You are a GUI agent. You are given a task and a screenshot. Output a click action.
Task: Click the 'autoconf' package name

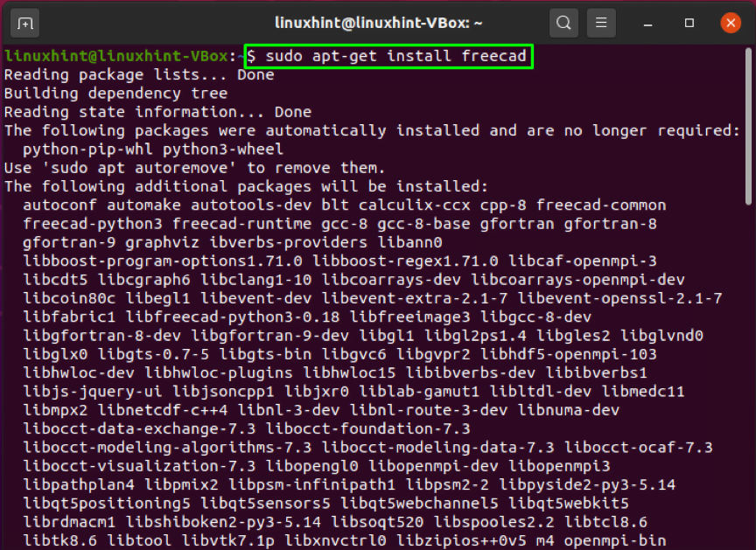(59, 205)
